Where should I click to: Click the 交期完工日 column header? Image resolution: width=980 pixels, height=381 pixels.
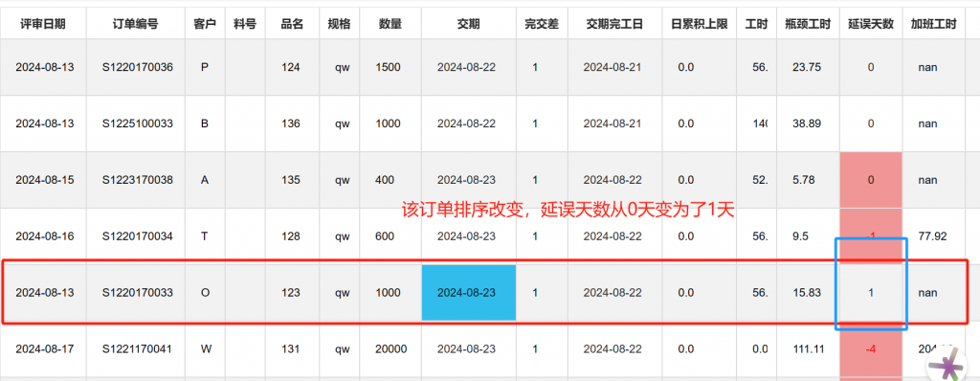[x=614, y=24]
